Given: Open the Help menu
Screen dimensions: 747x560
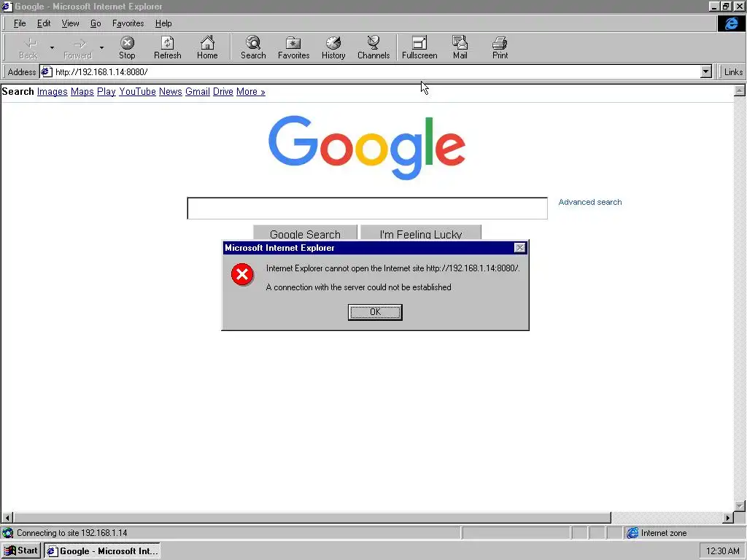Looking at the screenshot, I should point(163,23).
